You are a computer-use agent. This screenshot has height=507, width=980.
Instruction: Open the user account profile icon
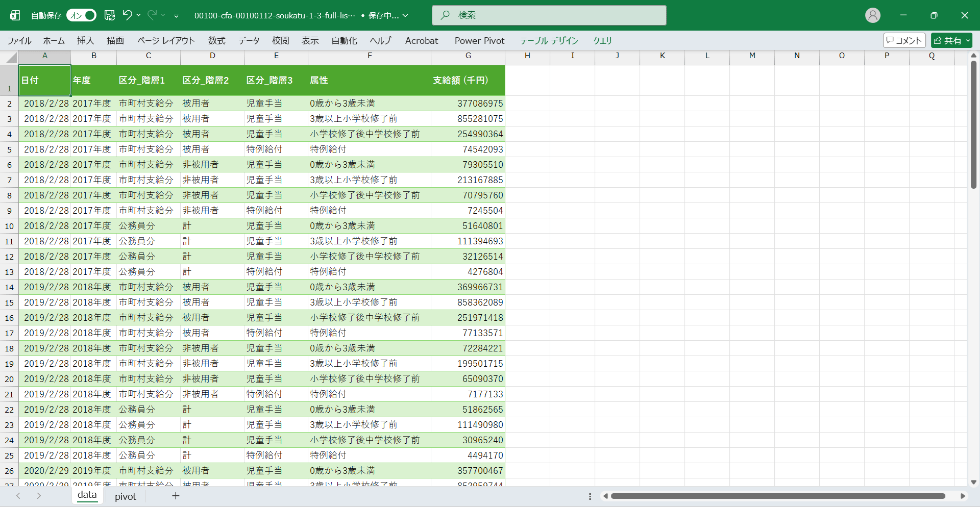(x=872, y=15)
